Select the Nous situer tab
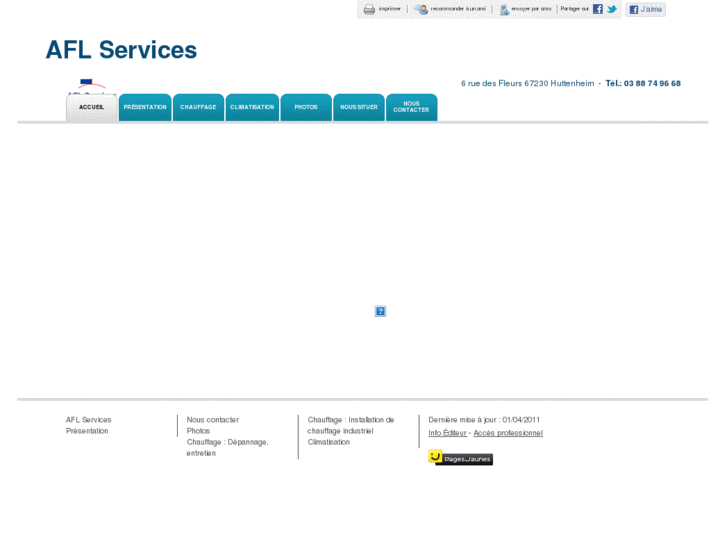The image size is (727, 545). click(x=359, y=107)
